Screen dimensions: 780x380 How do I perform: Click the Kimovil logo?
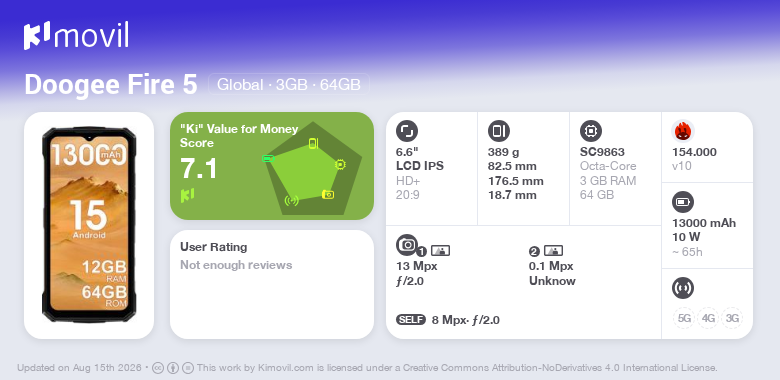pos(76,36)
